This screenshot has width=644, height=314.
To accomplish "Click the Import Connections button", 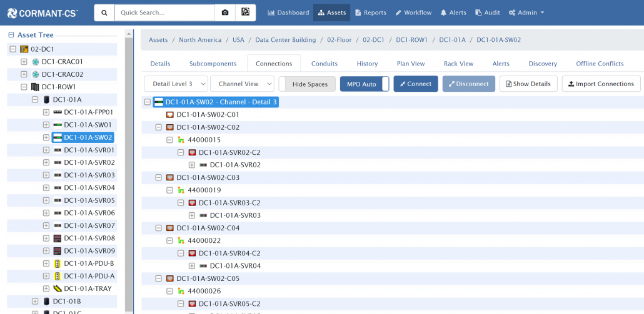I will click(601, 84).
